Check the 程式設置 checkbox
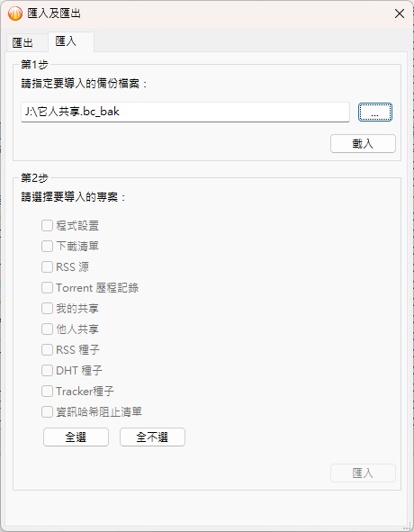This screenshot has width=414, height=532. 47,226
